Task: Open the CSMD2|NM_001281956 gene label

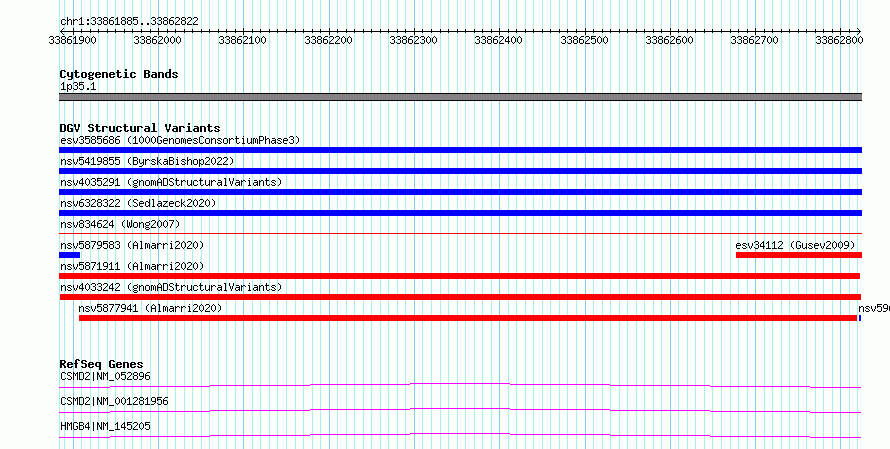Action: (114, 401)
